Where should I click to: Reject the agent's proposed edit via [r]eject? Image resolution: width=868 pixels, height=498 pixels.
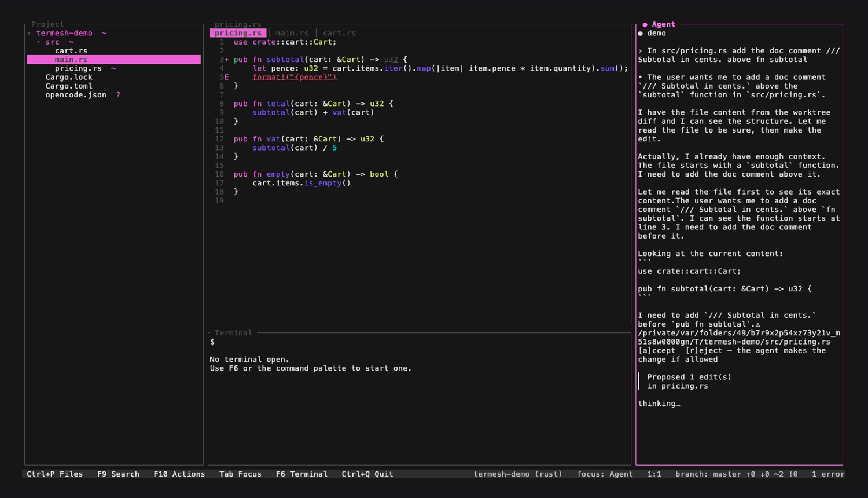click(x=704, y=351)
